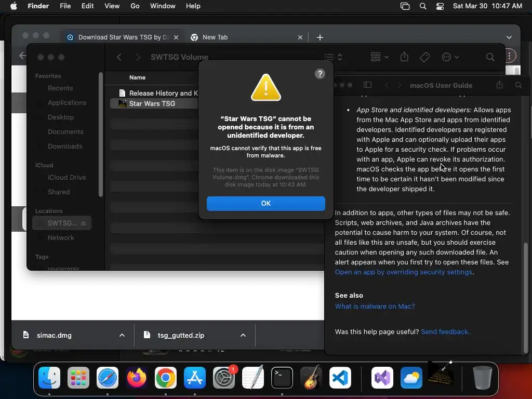The width and height of the screenshot is (532, 399).
Task: Open Documents in the Finder sidebar
Action: click(x=65, y=131)
